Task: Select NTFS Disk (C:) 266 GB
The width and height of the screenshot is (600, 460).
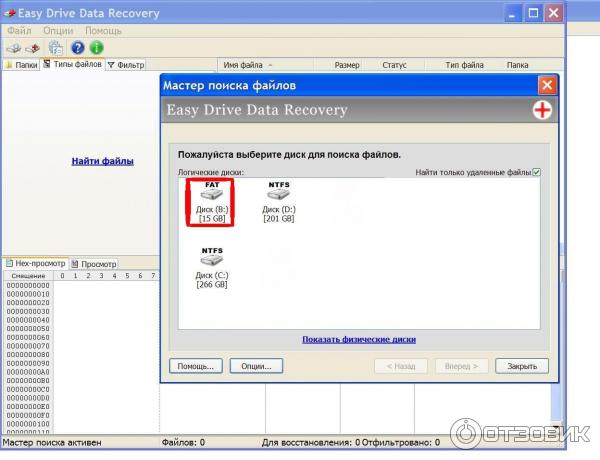Action: coord(212,268)
